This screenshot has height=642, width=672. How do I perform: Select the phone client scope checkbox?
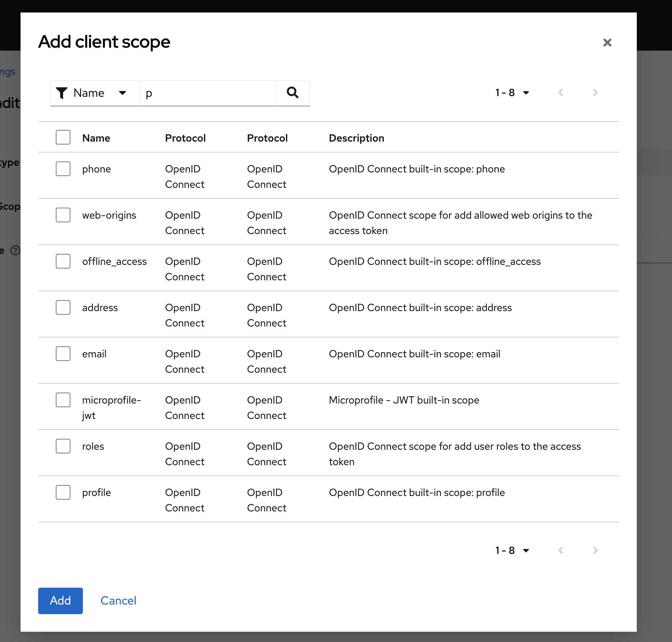coord(63,169)
